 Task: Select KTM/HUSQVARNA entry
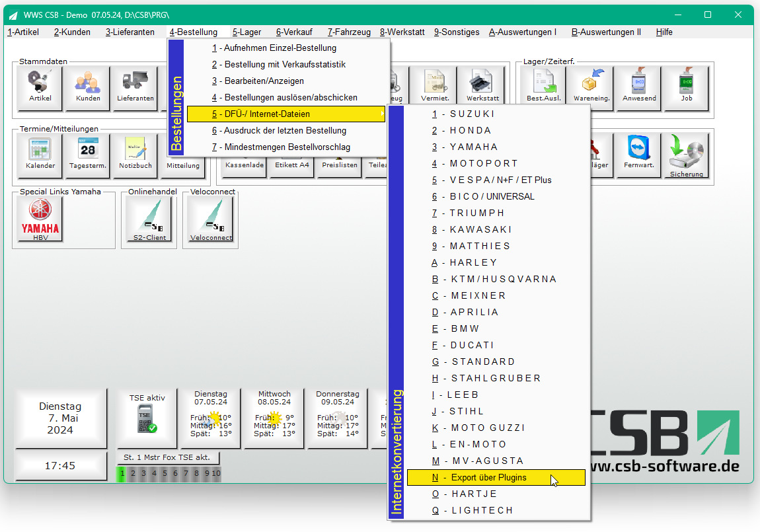pos(496,279)
